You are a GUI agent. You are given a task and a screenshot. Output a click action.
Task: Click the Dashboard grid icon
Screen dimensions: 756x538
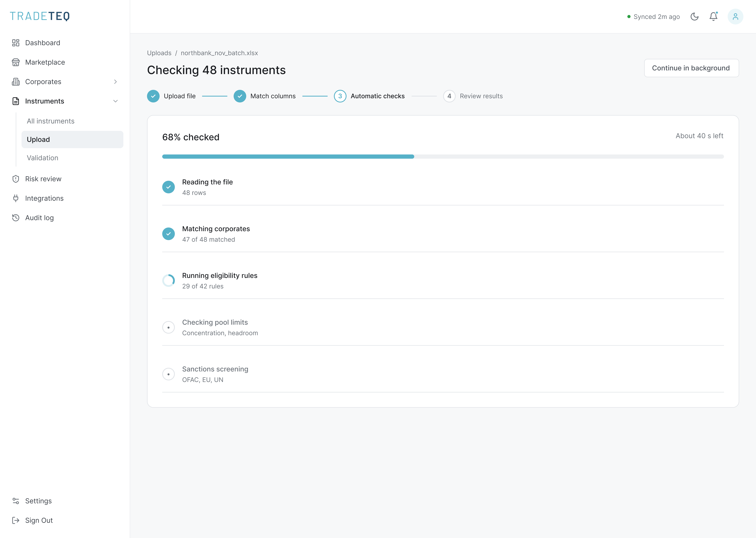pos(16,43)
